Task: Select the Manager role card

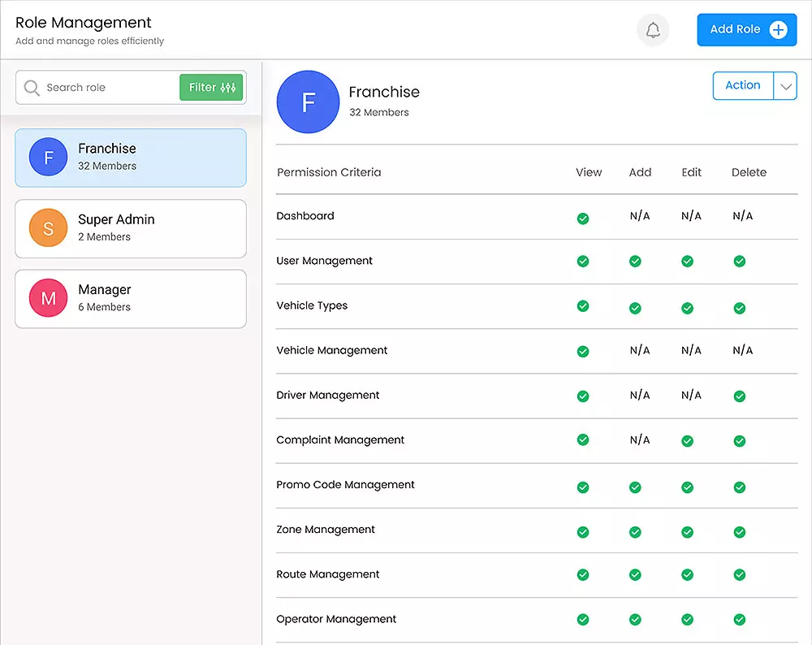Action: click(131, 298)
